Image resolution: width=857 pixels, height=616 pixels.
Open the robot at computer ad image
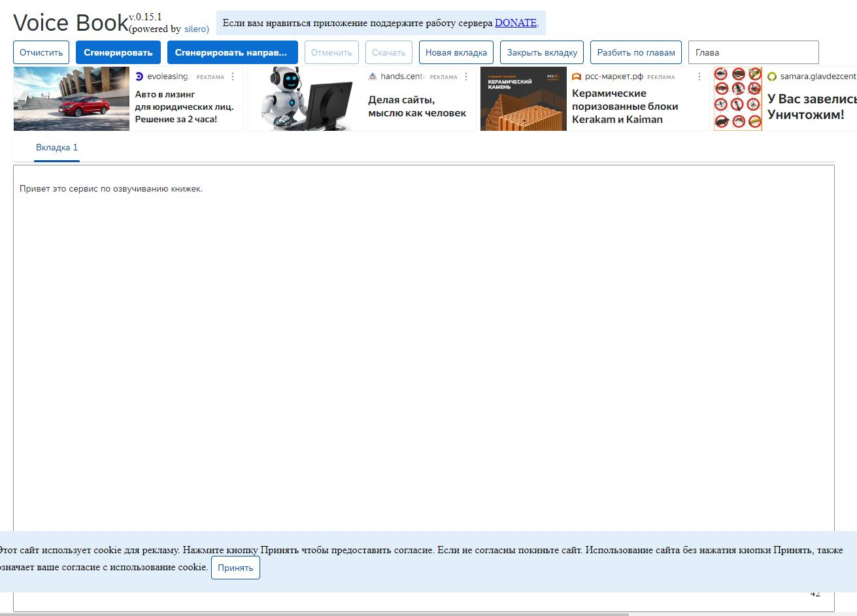[x=305, y=99]
